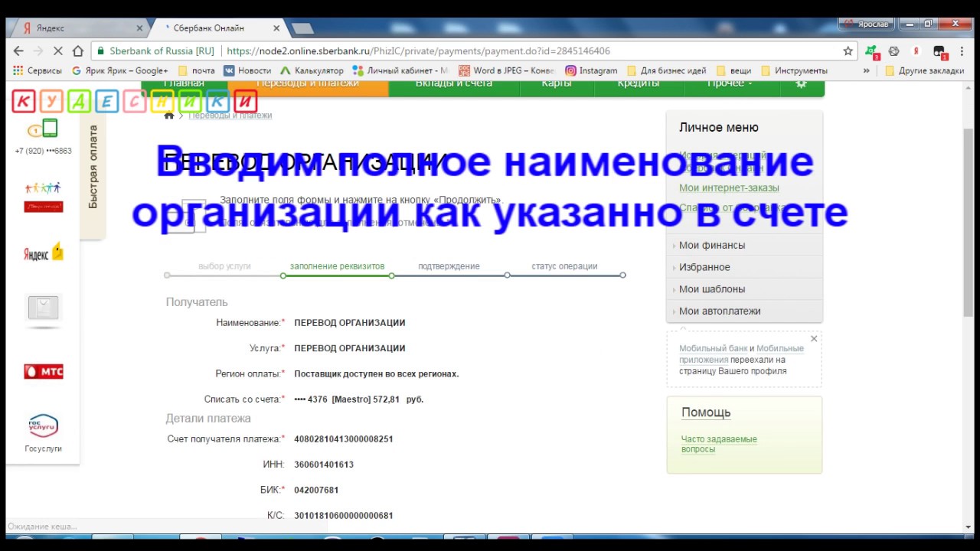
Task: Open Кредиты menu item
Action: coord(639,84)
